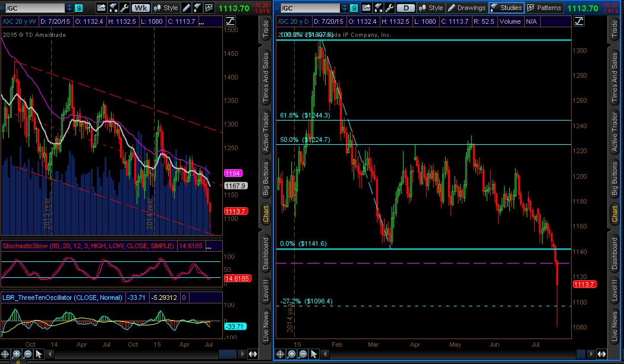Click the log-scale curve icon on the left chart
This screenshot has height=364, width=624.
(230, 21)
